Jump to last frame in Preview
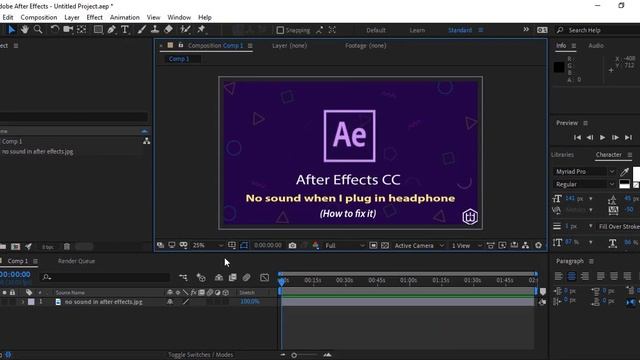This screenshot has width=640, height=360. tap(628, 138)
